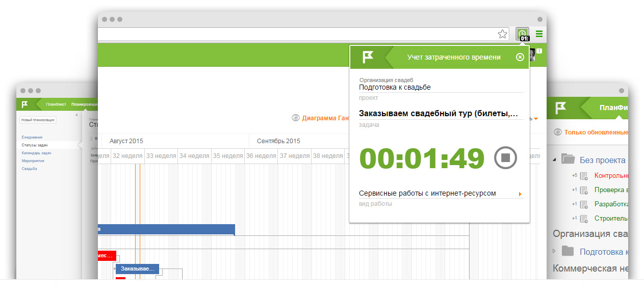Click the long blue Gantt summary bar
The image size is (644, 295).
point(166,229)
